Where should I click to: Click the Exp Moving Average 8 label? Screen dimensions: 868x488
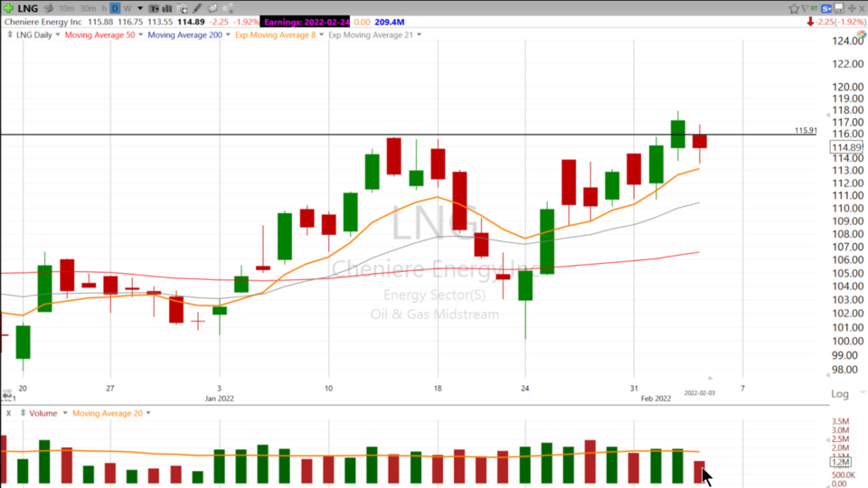coord(275,35)
